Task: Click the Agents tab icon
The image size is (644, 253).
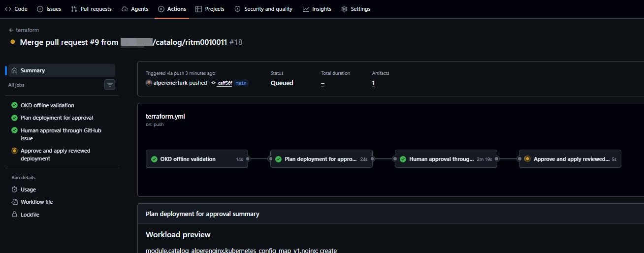Action: [125, 9]
